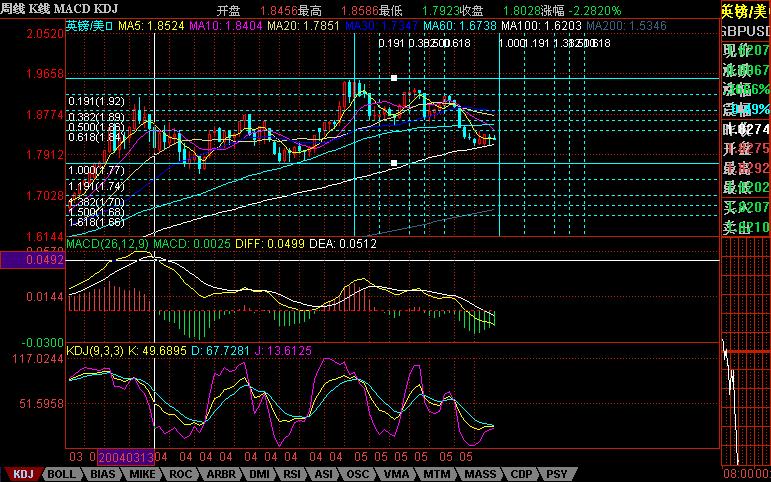The height and width of the screenshot is (482, 771).
Task: Open the RSI indicator tab
Action: tap(292, 474)
